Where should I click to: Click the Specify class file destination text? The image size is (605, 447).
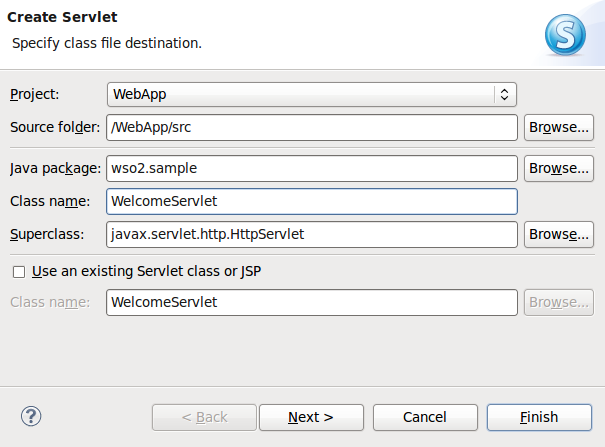point(106,43)
